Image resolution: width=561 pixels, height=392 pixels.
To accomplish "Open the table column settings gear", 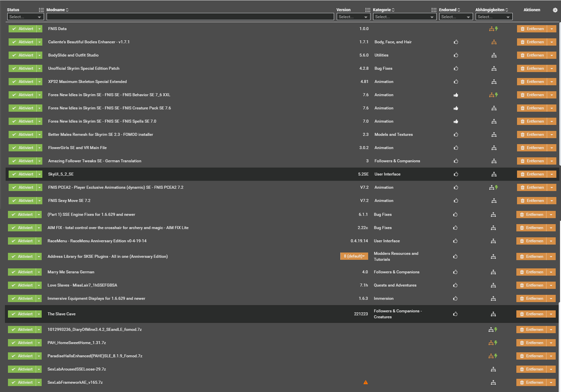I will [555, 10].
